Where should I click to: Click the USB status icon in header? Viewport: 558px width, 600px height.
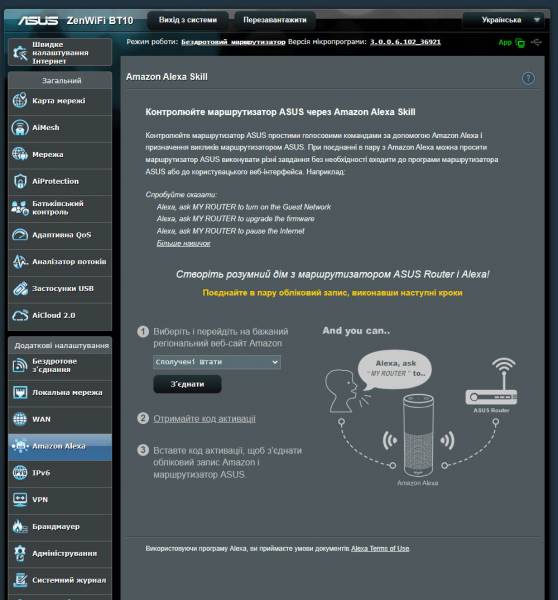click(x=537, y=42)
